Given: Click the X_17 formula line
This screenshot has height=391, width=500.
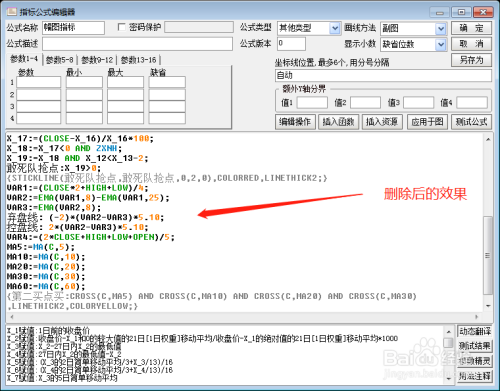Looking at the screenshot, I should click(x=80, y=139).
